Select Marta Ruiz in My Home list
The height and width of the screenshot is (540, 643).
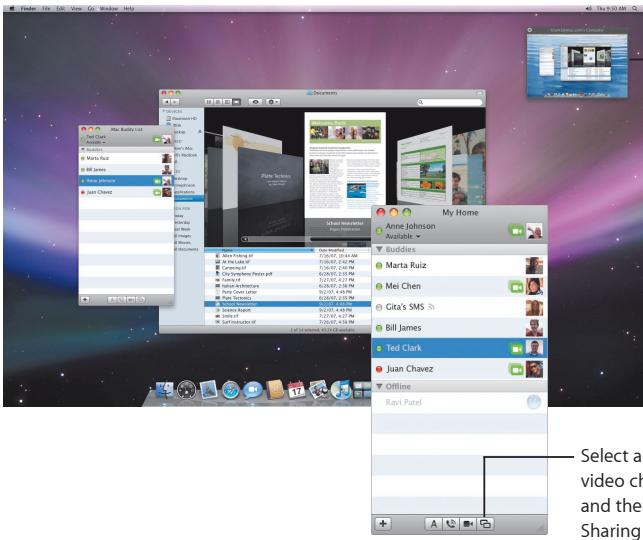(459, 266)
